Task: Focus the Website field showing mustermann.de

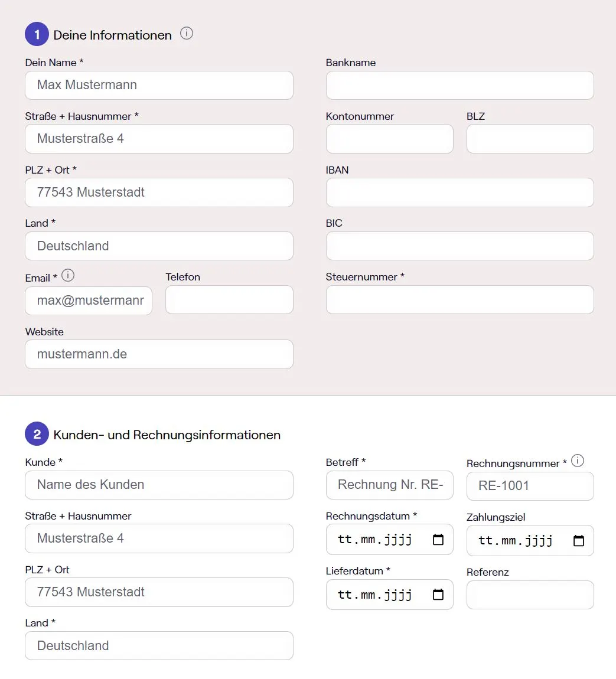Action: pyautogui.click(x=159, y=354)
